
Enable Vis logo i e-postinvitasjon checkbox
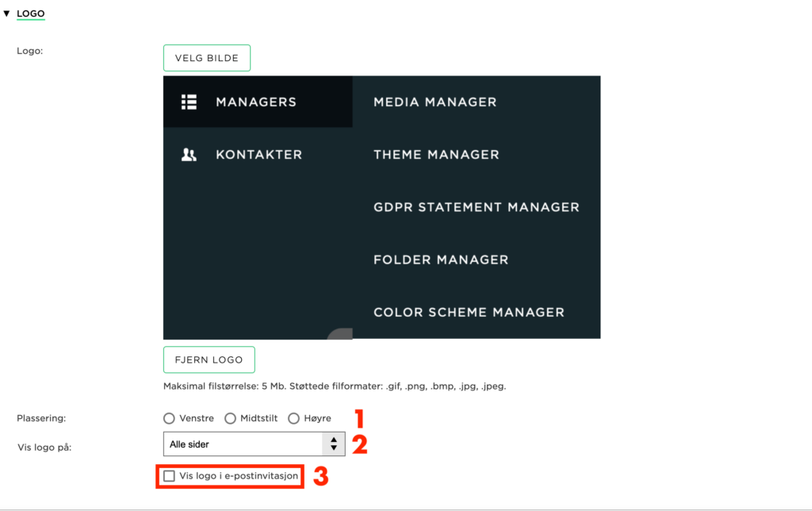pyautogui.click(x=169, y=476)
